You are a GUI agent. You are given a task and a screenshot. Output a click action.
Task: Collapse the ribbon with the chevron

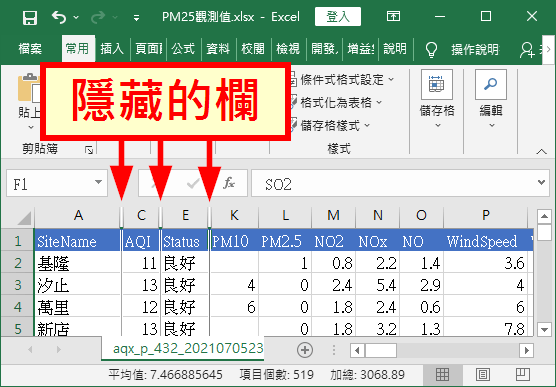[x=541, y=151]
